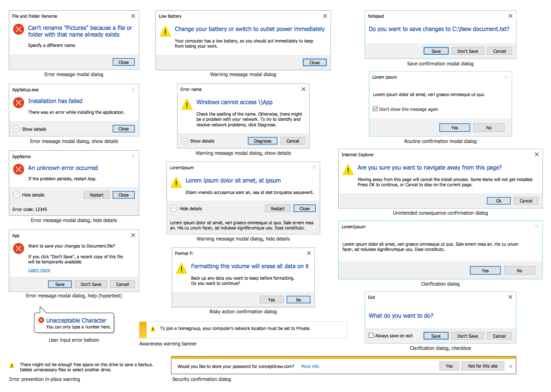Click the error icon in Unacceptable Character balloon
551x392 pixels.
[x=41, y=320]
